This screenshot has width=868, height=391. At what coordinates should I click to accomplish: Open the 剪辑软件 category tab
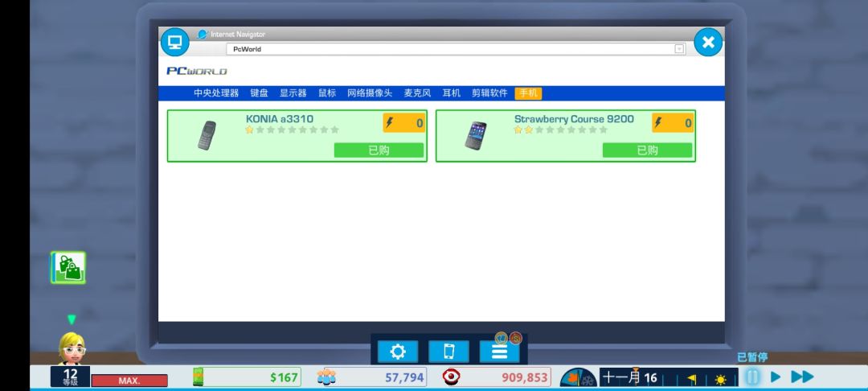489,93
